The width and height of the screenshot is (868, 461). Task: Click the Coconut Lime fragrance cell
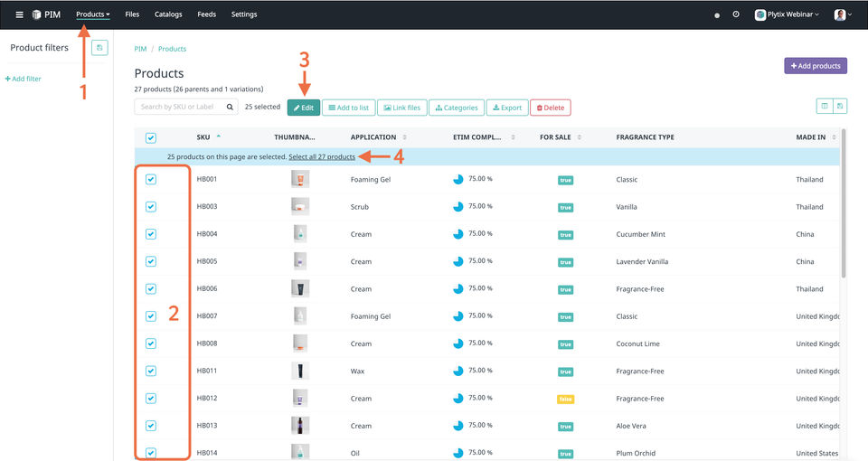637,343
